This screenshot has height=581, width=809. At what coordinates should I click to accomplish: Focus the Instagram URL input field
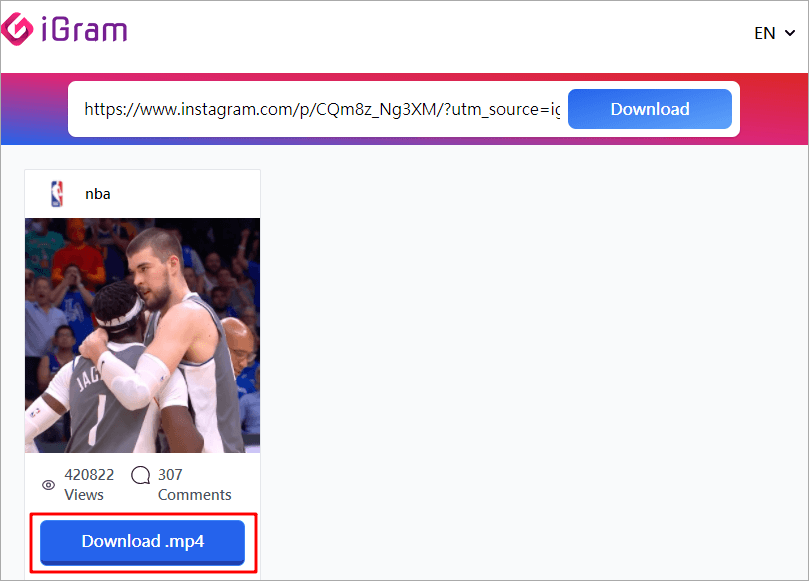[322, 109]
